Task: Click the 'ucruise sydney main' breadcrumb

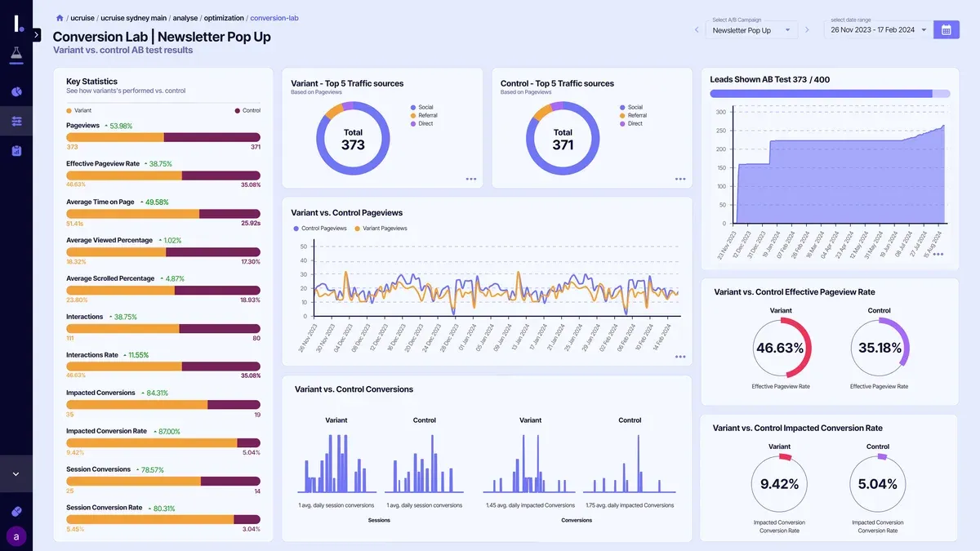Action: (x=133, y=17)
